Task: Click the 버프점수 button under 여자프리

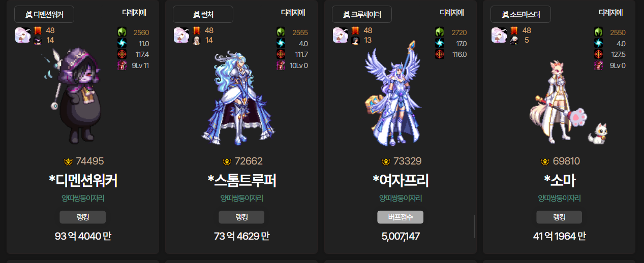Action: point(401,217)
